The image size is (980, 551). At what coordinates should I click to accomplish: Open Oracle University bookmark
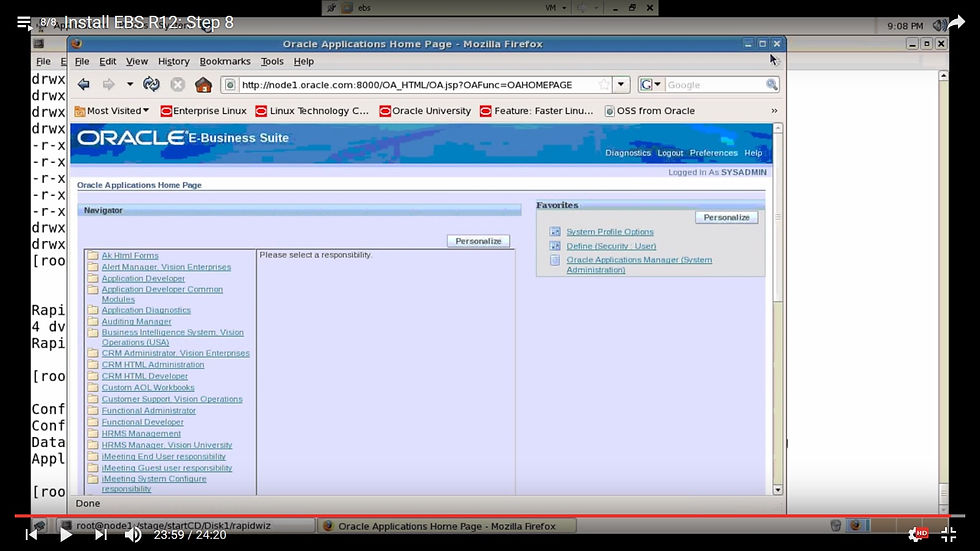pos(425,111)
